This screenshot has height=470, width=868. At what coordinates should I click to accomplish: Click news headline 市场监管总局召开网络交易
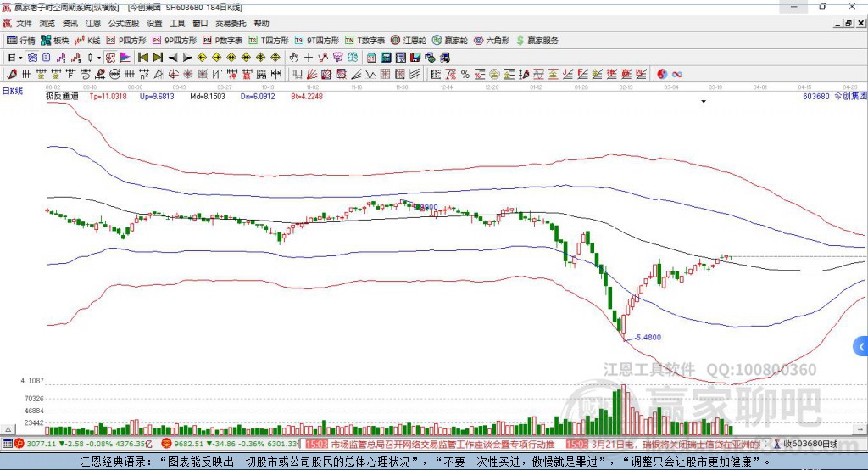point(442,444)
